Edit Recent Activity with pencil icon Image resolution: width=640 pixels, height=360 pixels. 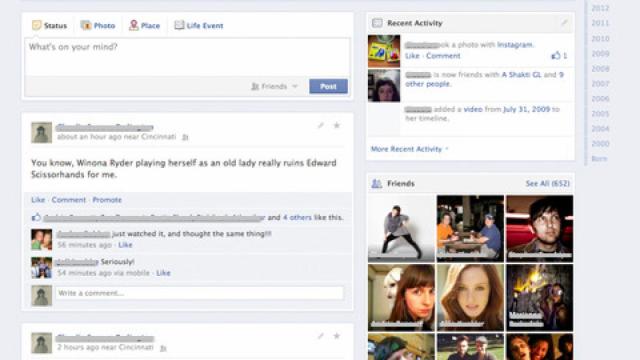564,23
